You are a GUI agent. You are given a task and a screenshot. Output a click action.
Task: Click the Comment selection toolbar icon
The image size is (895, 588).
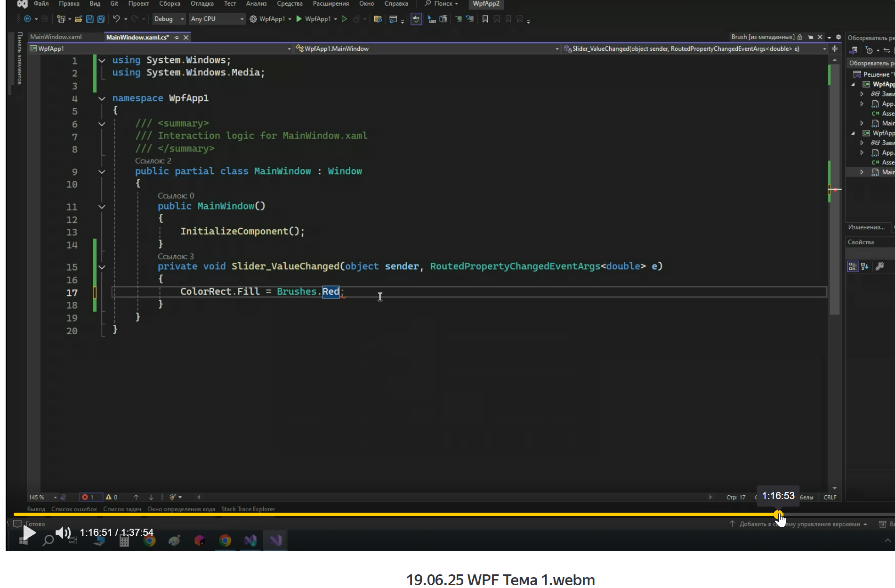[x=459, y=19]
